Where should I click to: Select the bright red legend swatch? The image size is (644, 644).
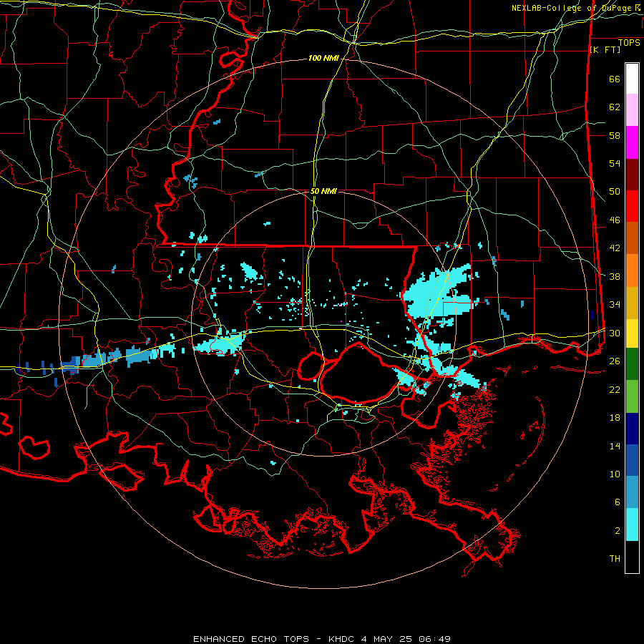632,206
